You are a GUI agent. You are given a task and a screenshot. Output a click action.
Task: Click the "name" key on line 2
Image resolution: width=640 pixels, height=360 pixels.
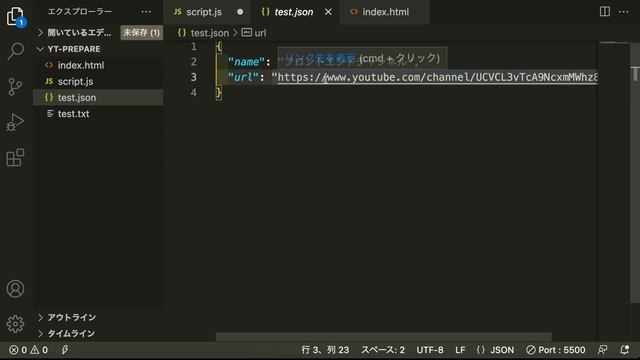247,62
